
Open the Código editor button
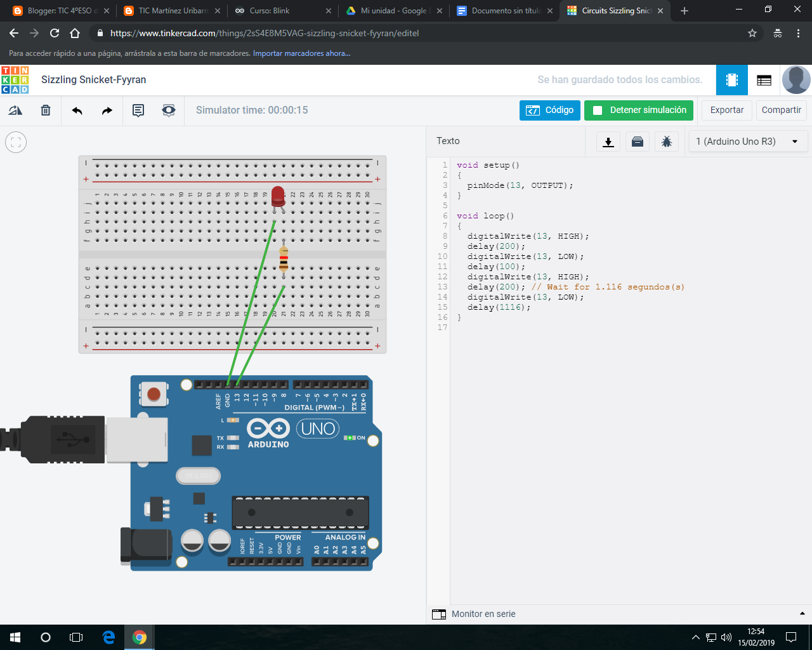pos(549,110)
